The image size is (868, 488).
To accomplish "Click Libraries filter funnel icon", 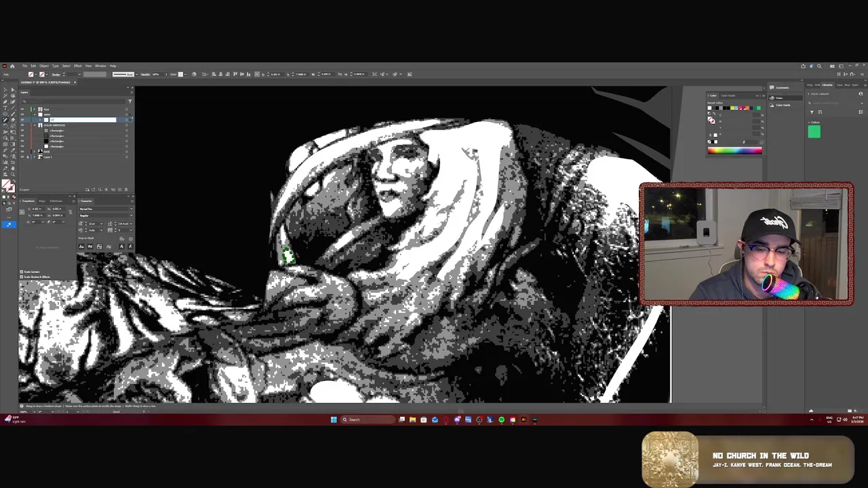I will pos(812,112).
